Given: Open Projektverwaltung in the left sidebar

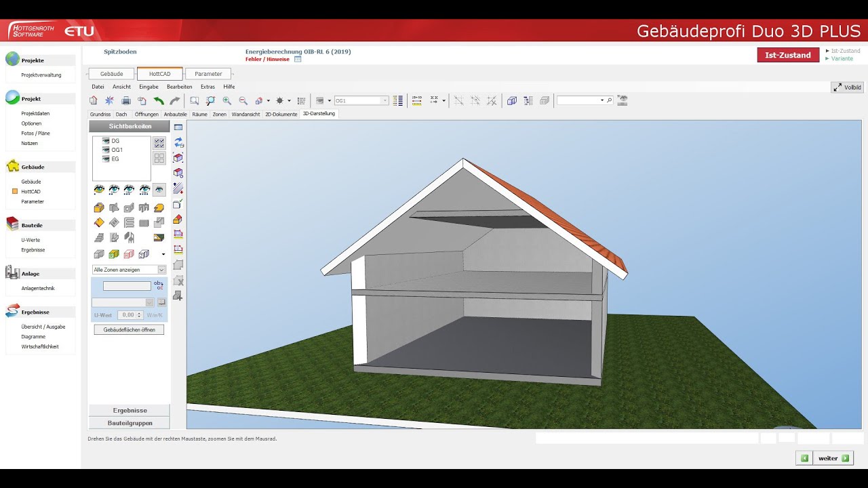Looking at the screenshot, I should (41, 75).
